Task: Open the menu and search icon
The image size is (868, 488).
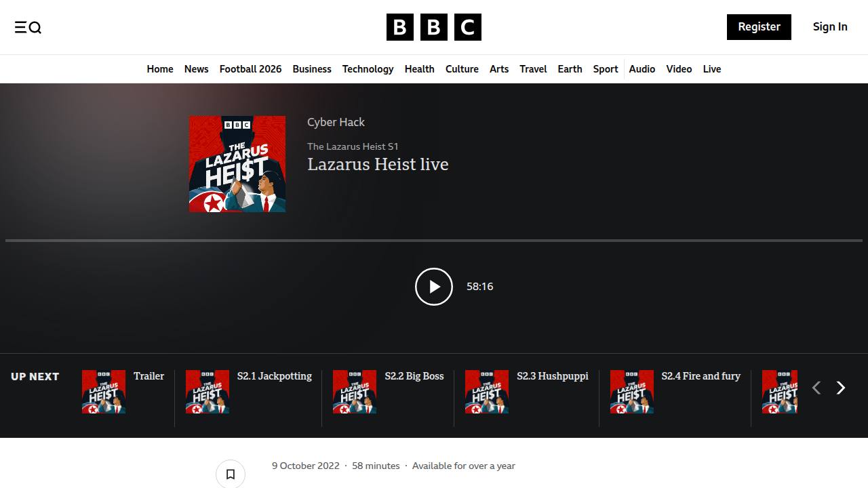Action: 28,27
